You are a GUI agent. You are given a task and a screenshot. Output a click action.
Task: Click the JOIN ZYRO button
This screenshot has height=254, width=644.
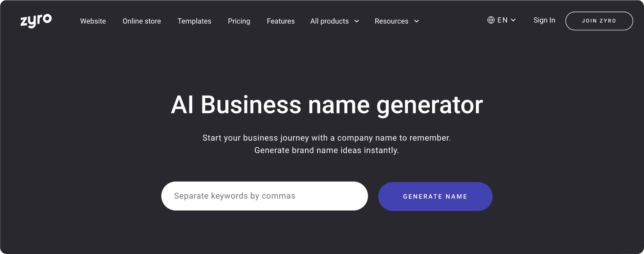pos(599,21)
